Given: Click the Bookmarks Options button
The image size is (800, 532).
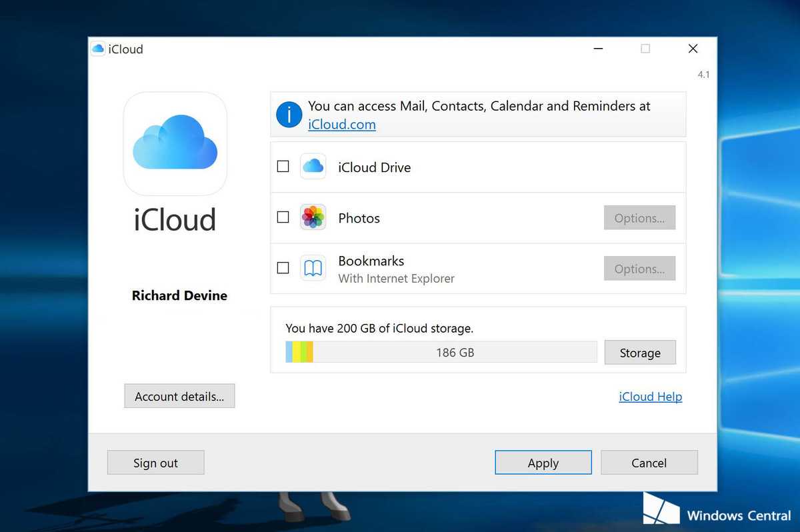Looking at the screenshot, I should click(x=639, y=269).
